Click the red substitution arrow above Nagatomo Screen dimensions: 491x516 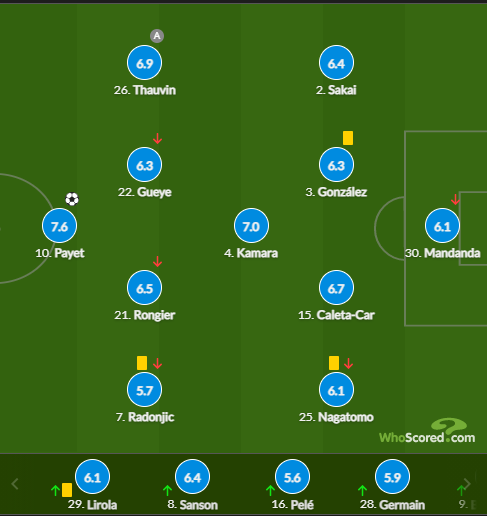pyautogui.click(x=348, y=363)
